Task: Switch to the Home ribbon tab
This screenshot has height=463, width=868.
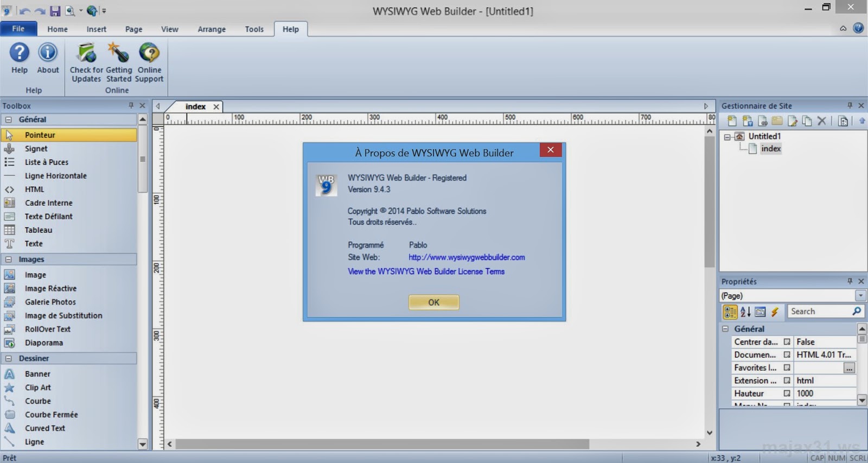Action: tap(58, 29)
